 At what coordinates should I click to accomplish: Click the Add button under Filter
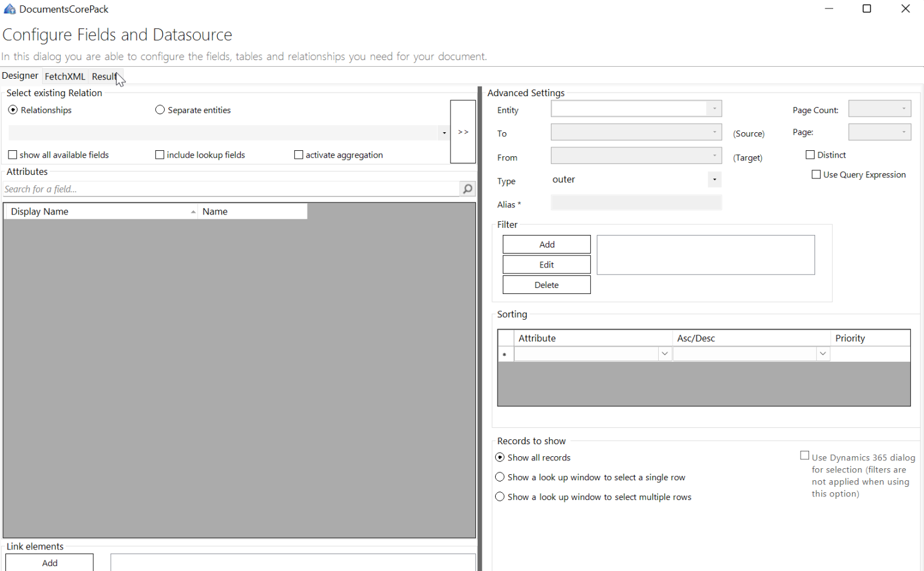coord(546,244)
